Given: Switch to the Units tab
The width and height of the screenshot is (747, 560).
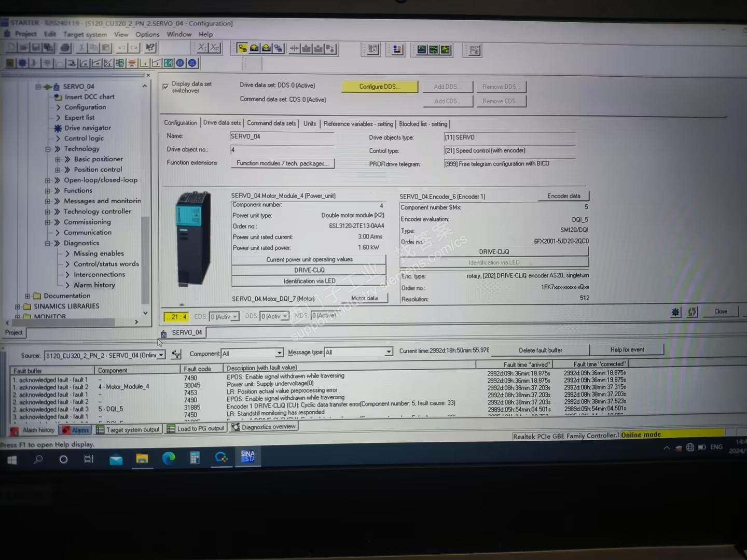Looking at the screenshot, I should [x=310, y=123].
